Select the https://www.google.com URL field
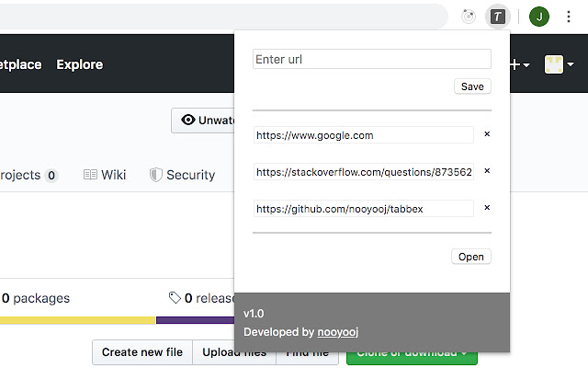This screenshot has width=588, height=368. (364, 135)
